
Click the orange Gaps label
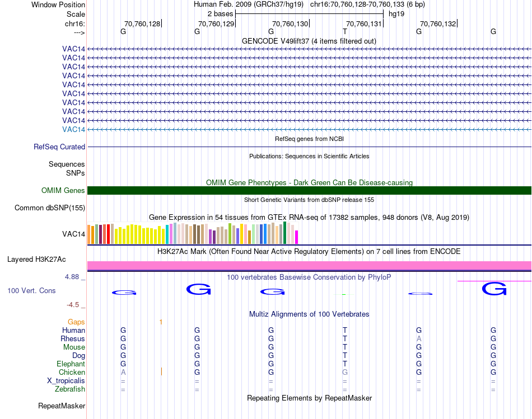tap(76, 322)
